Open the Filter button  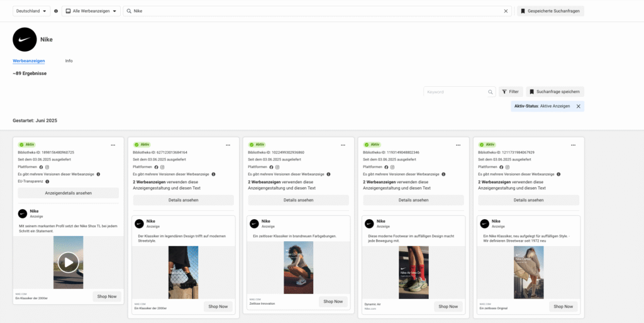point(511,92)
